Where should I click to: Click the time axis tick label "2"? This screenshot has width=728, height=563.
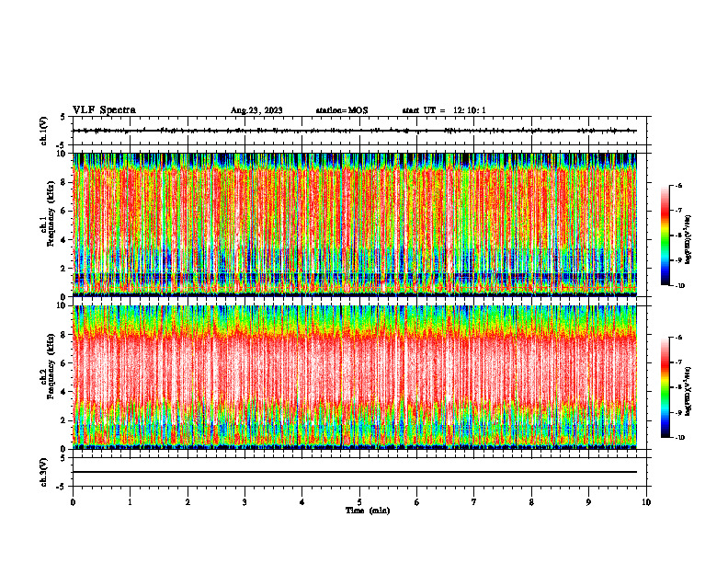[188, 502]
